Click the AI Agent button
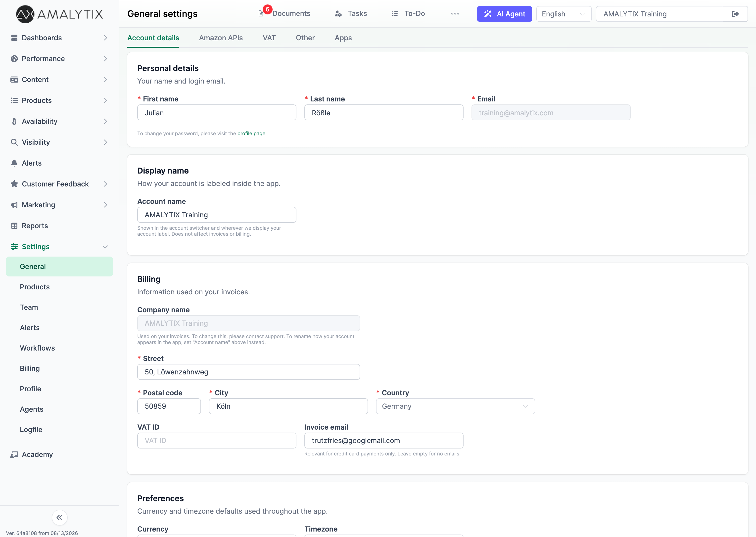 [x=504, y=14]
